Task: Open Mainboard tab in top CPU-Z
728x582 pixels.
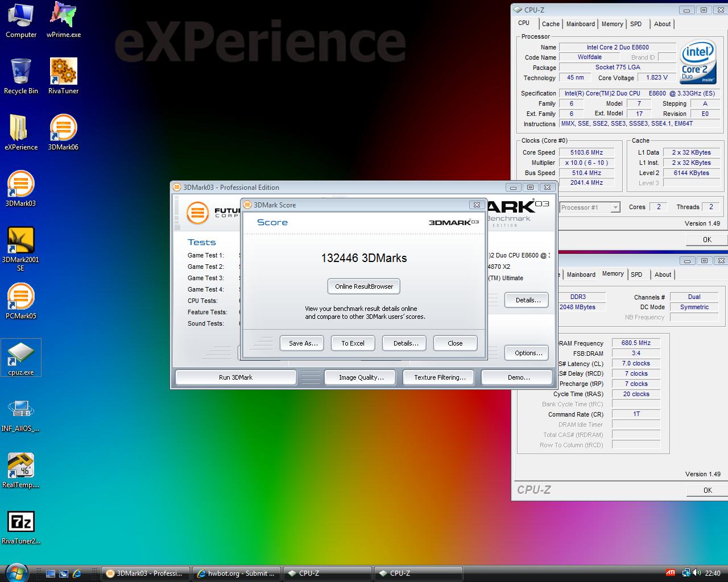Action: [581, 24]
